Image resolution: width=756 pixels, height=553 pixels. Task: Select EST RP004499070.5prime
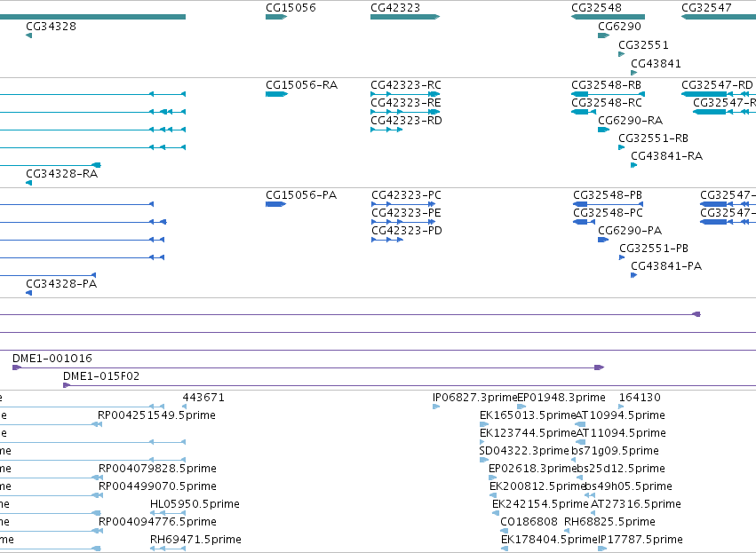(x=157, y=486)
